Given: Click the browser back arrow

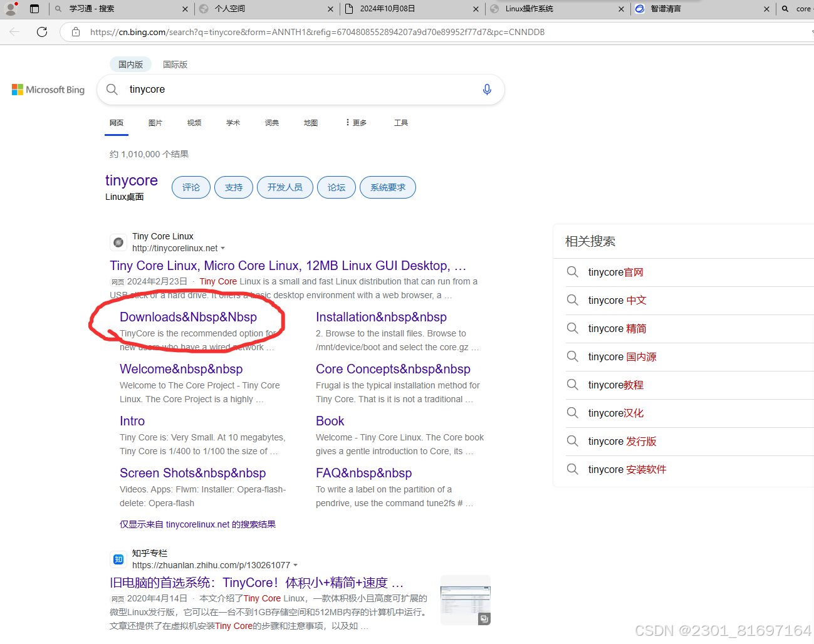Looking at the screenshot, I should (x=14, y=32).
